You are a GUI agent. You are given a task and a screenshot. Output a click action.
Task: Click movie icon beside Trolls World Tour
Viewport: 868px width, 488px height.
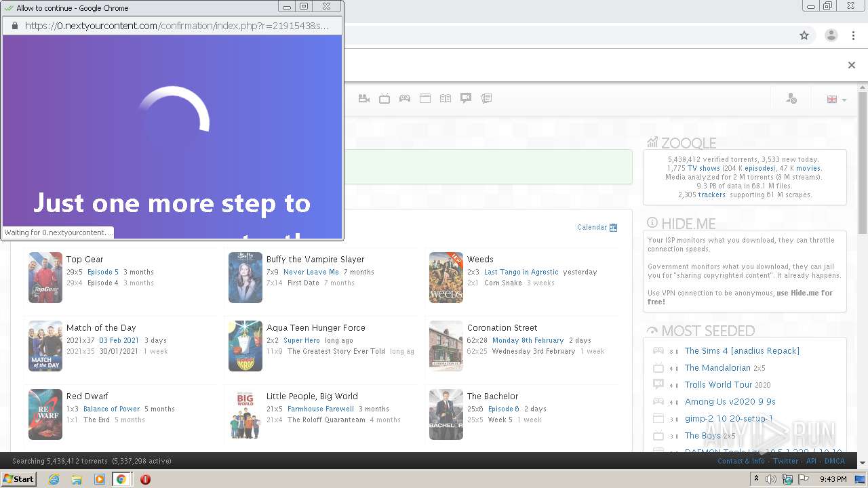[x=658, y=385]
